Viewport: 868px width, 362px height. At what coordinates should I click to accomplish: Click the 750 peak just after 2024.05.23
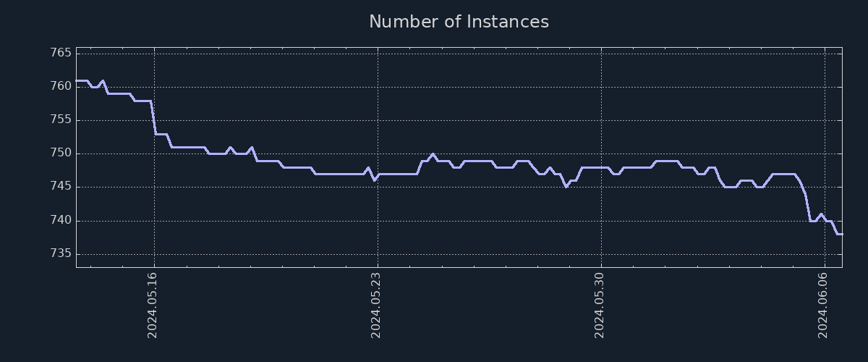433,154
